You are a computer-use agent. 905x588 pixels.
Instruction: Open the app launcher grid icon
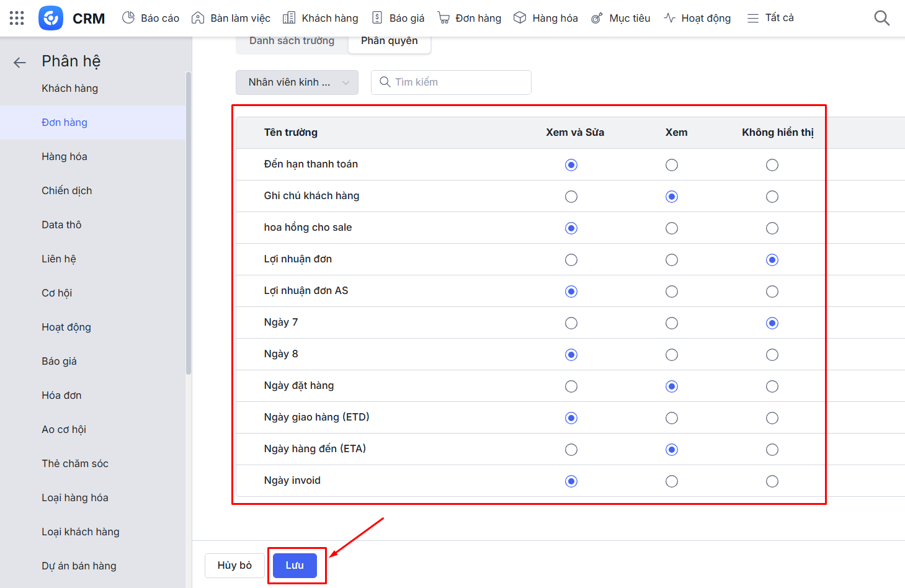(x=17, y=18)
